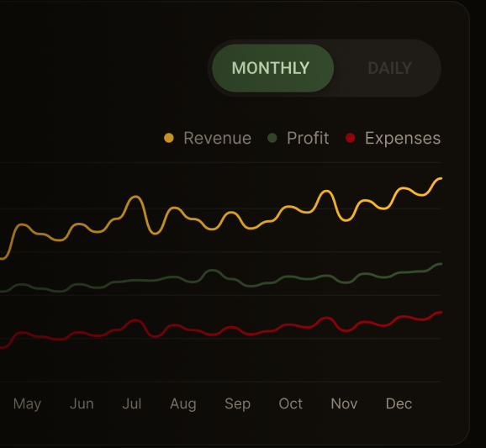Click the red Expenses line's right end point

tap(441, 313)
